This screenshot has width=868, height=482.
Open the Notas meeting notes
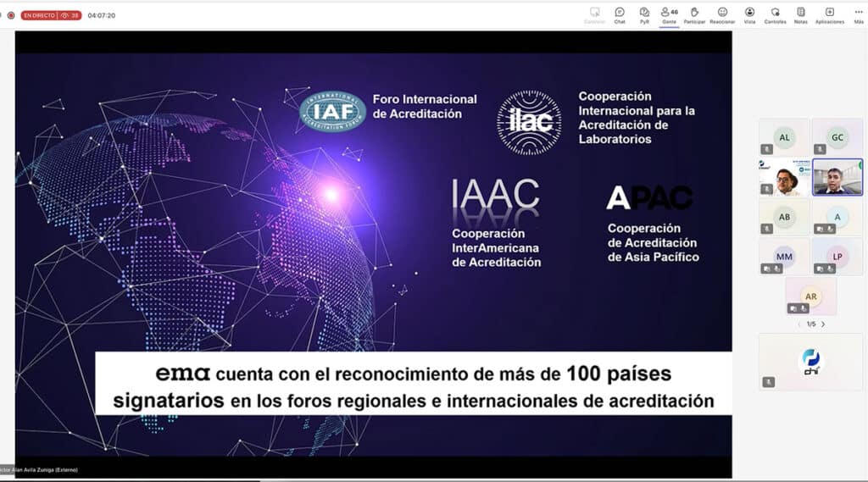(801, 14)
